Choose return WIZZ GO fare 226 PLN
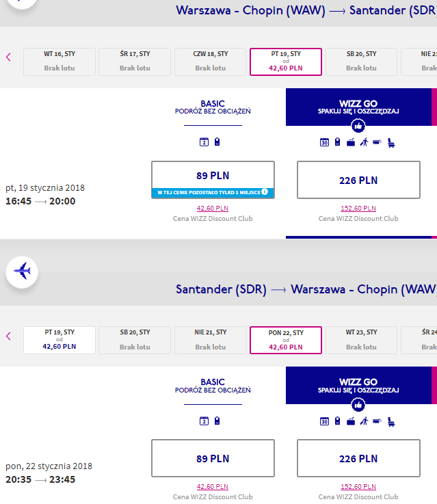437x504 pixels. (358, 458)
